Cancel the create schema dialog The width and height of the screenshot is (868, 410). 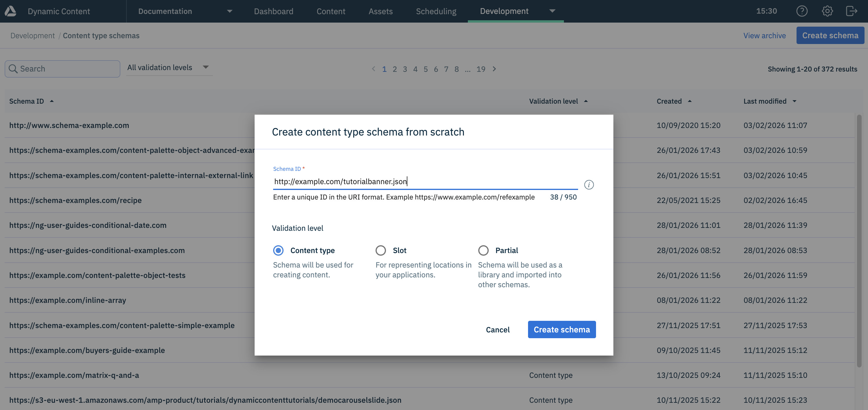[498, 330]
